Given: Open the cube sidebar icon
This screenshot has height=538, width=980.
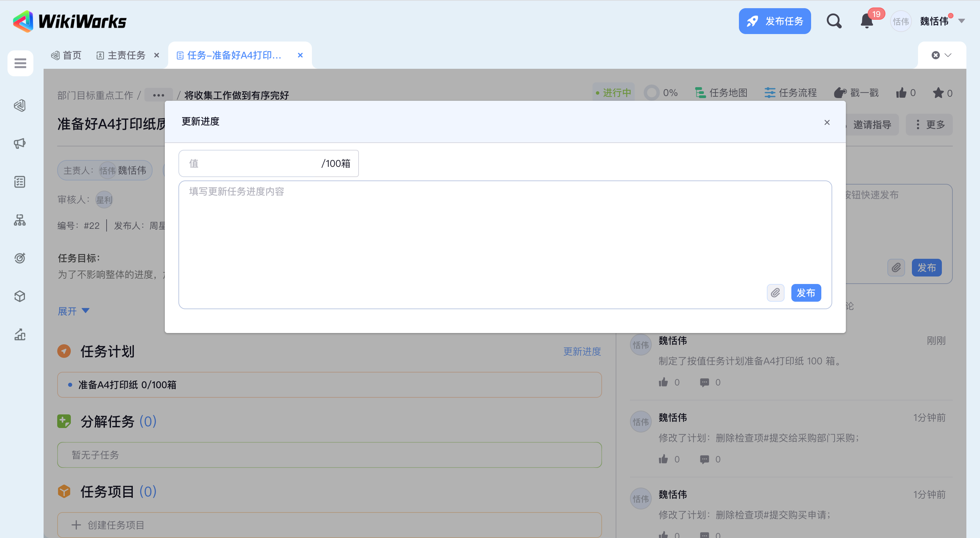Looking at the screenshot, I should 20,296.
